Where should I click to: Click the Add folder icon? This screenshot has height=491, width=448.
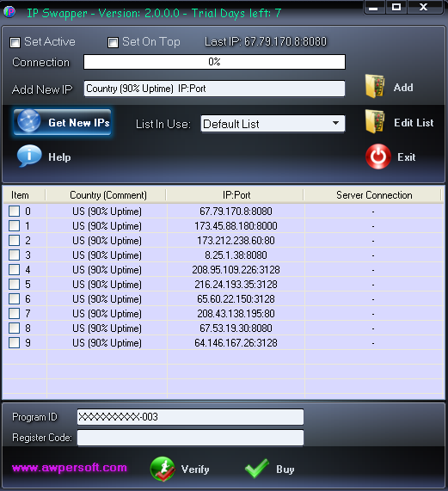pos(375,86)
